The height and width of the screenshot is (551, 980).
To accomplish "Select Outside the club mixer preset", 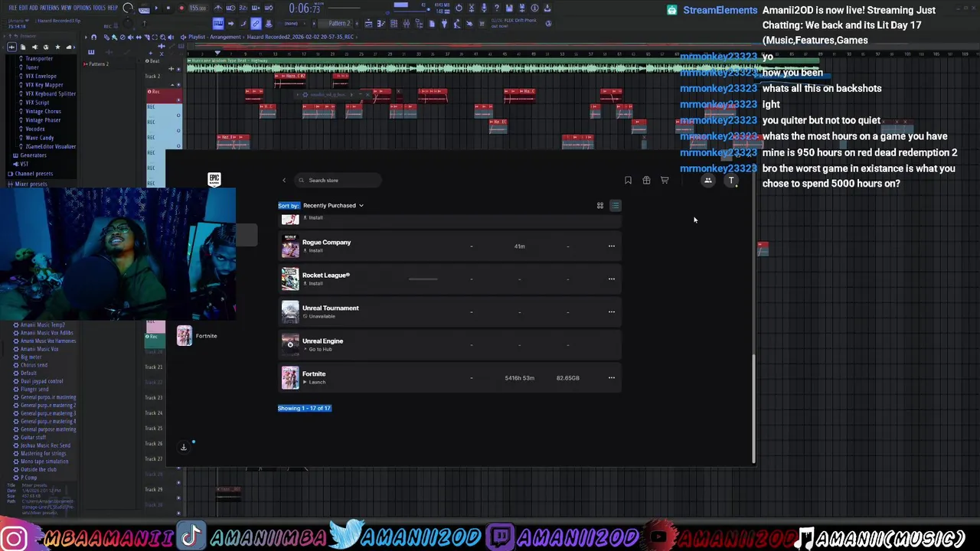I will [x=38, y=469].
